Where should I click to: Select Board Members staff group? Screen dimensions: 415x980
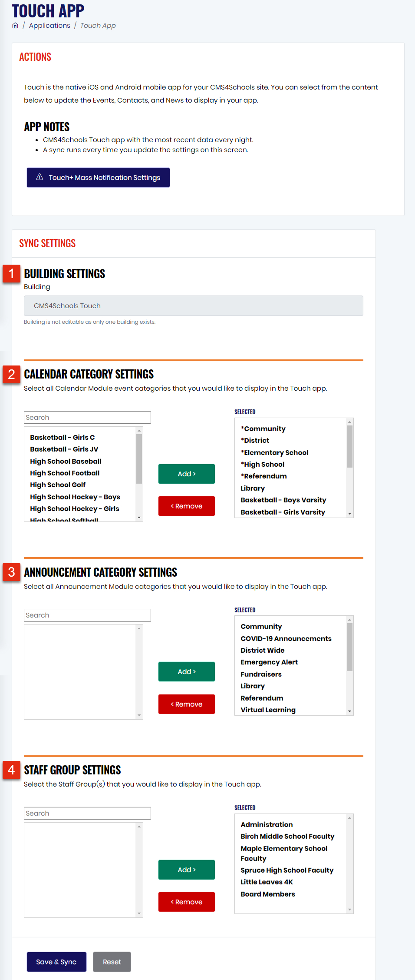tap(268, 894)
